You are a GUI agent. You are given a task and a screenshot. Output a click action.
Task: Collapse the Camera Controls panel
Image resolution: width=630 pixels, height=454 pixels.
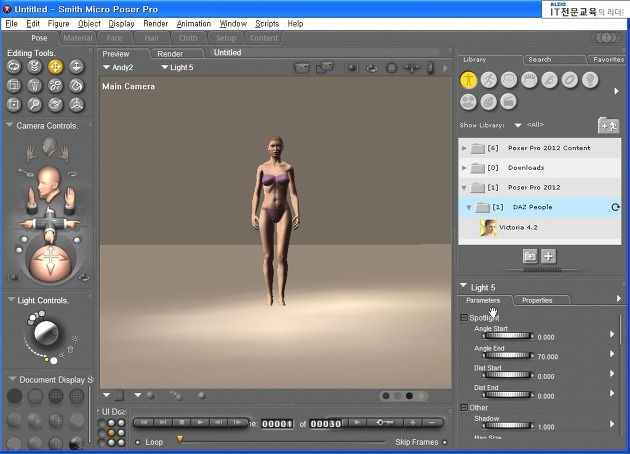tap(10, 125)
